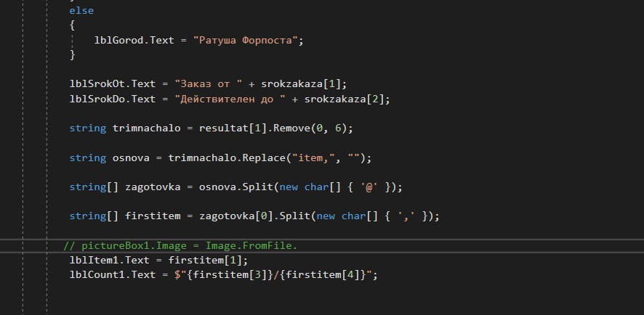Click srokzakaza[2] expression

pos(344,99)
